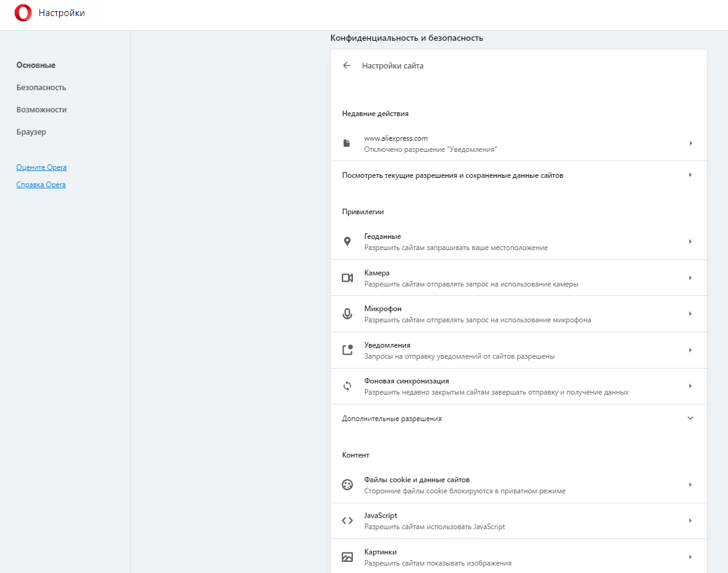Click the microphone icon for Микрофон

347,314
